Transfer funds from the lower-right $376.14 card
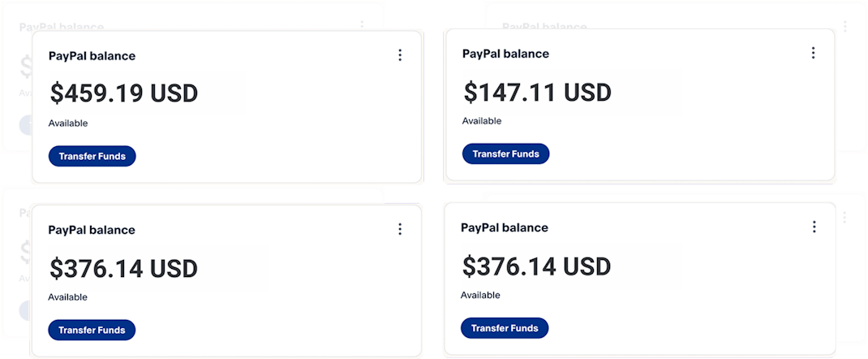This screenshot has height=359, width=868. (505, 328)
